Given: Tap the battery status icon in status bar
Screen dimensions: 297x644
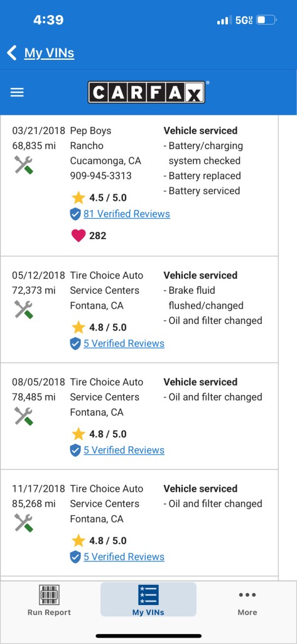Looking at the screenshot, I should point(267,19).
